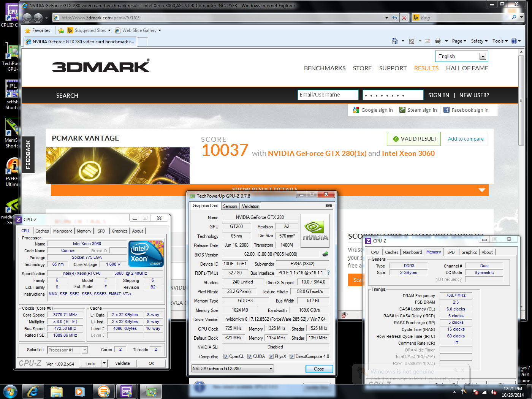Click the IE Home icon in command bar
This screenshot has height=399, width=532.
click(x=395, y=41)
